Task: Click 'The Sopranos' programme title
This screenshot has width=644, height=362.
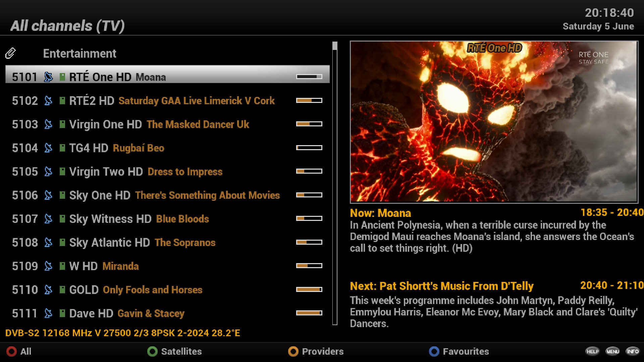Action: [185, 243]
